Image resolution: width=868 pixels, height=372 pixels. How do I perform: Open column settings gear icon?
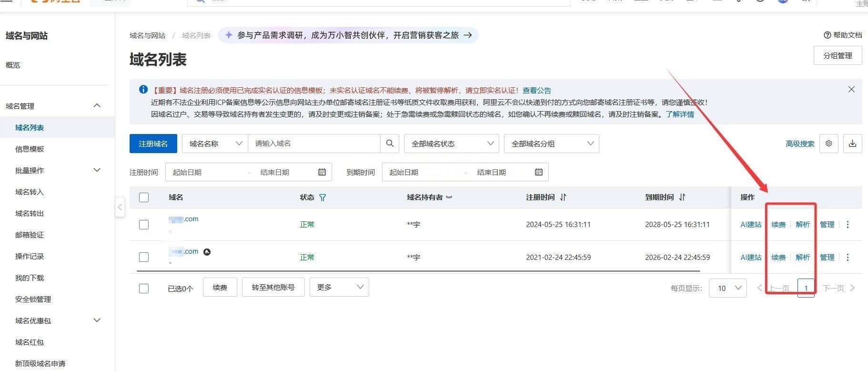point(829,144)
